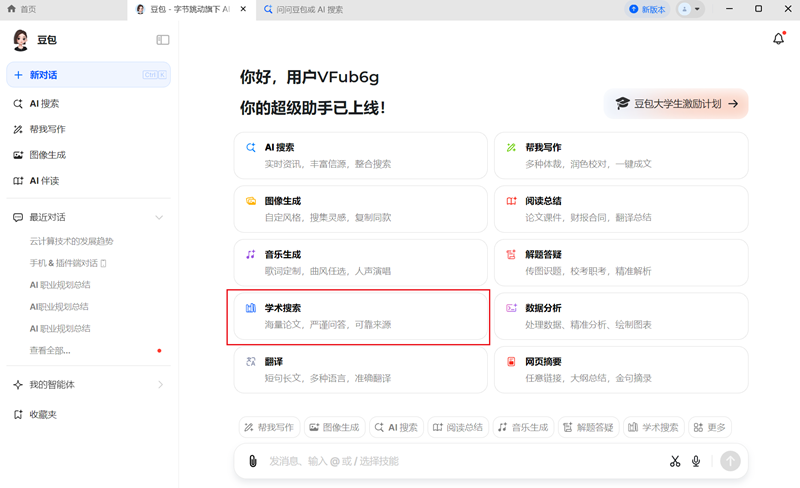Close the 豆包 tab
Viewport: 800px width, 488px height.
(243, 9)
